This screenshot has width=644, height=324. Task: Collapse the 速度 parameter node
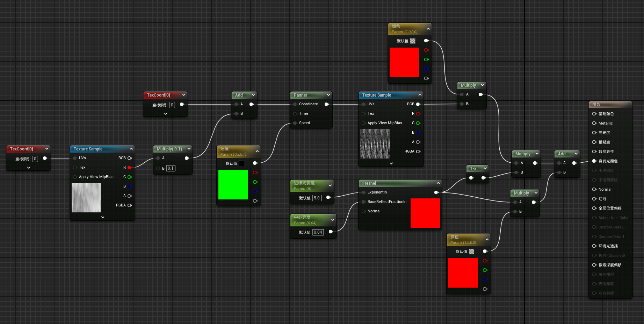pyautogui.click(x=257, y=151)
